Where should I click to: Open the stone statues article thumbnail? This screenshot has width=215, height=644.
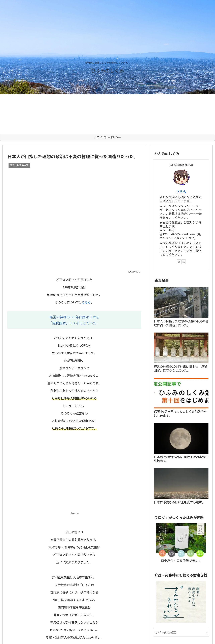point(181,348)
